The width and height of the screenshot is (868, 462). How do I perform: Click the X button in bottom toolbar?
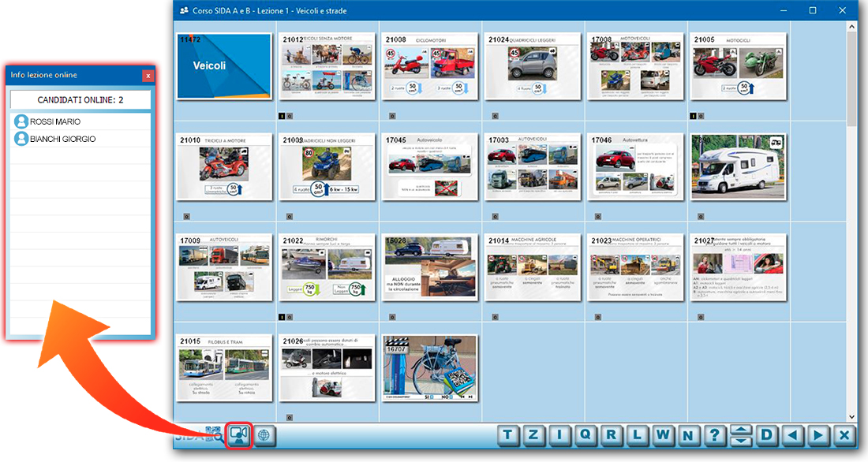point(844,435)
